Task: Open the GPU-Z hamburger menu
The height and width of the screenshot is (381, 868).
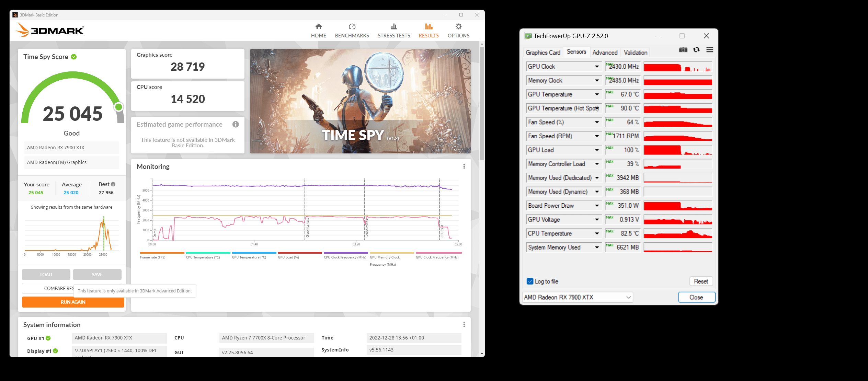Action: [710, 50]
